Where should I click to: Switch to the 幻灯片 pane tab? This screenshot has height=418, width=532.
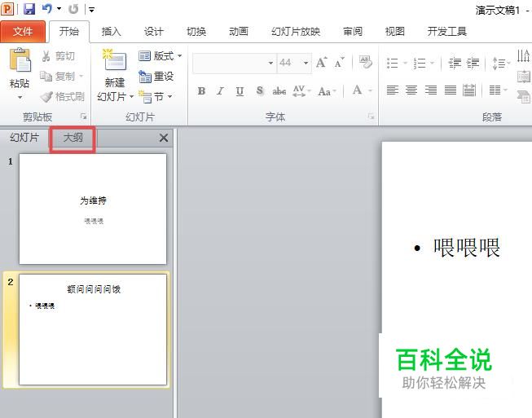coord(24,138)
